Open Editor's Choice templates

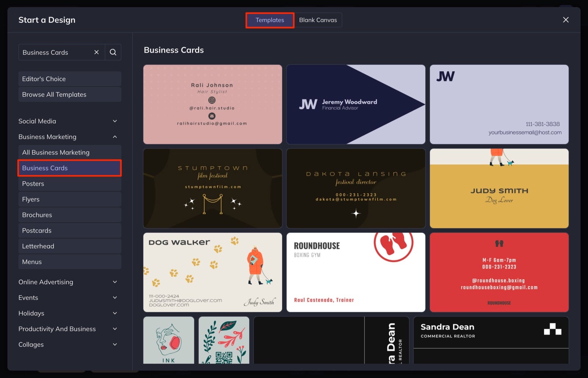pos(70,79)
